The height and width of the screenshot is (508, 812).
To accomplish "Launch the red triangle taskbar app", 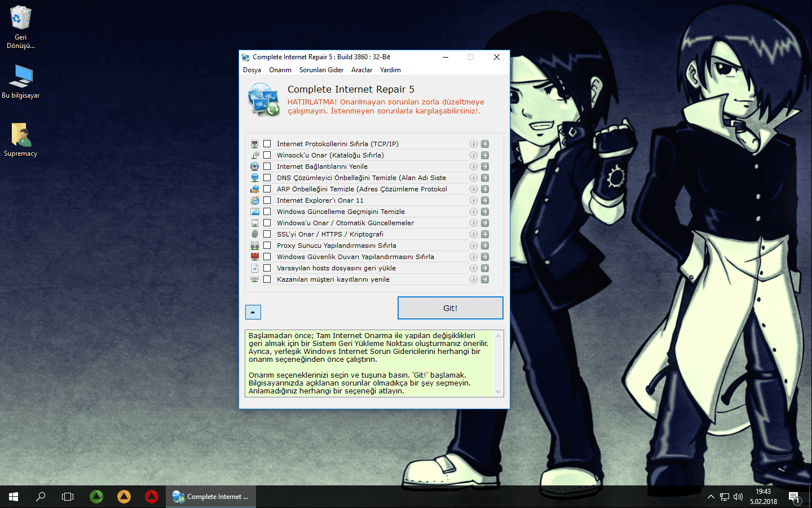I will (152, 497).
